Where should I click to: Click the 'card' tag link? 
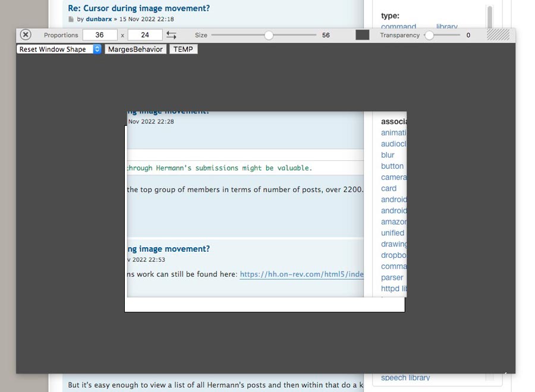coord(389,188)
